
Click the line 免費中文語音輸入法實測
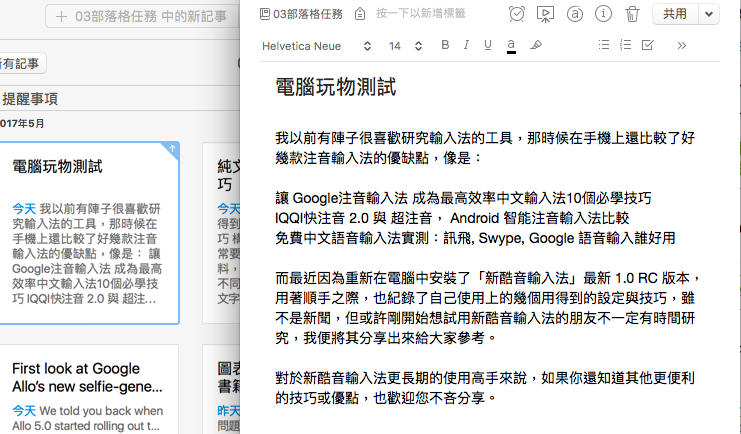pyautogui.click(x=475, y=238)
